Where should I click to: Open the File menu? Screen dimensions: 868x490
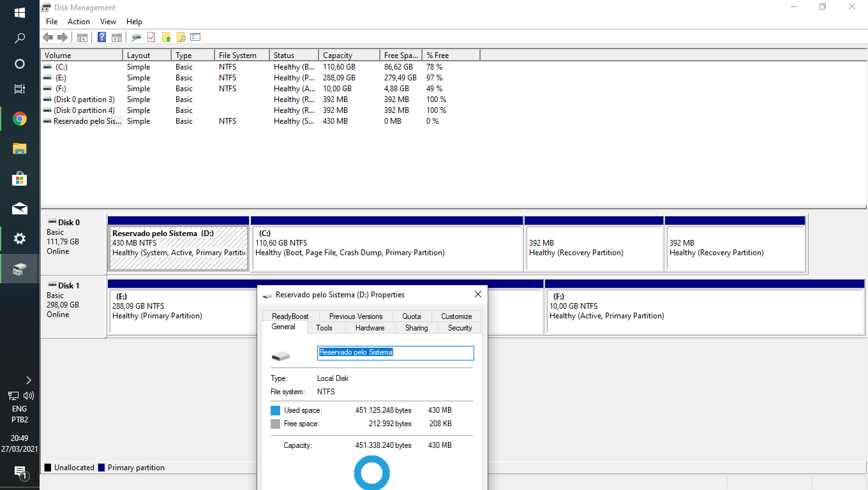tap(52, 22)
